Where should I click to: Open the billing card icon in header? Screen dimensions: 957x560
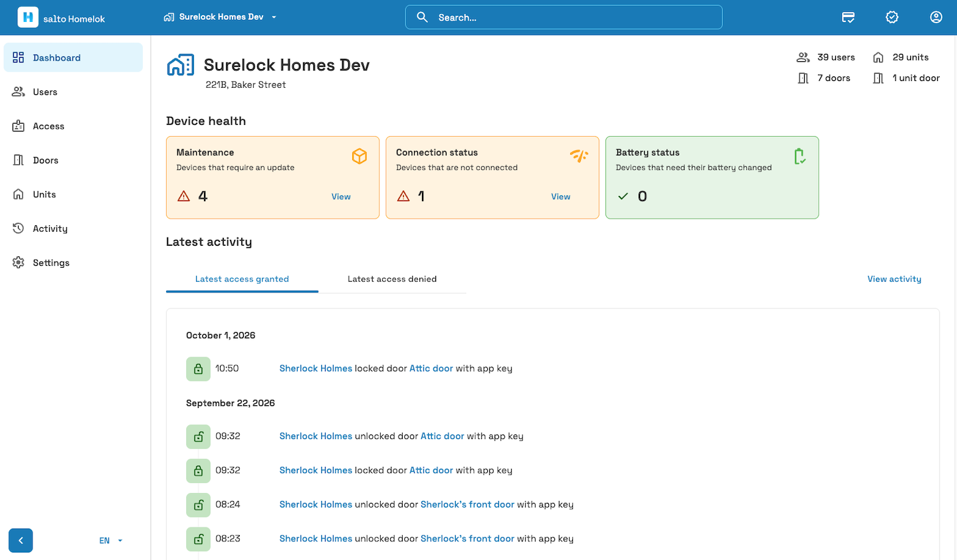[848, 17]
